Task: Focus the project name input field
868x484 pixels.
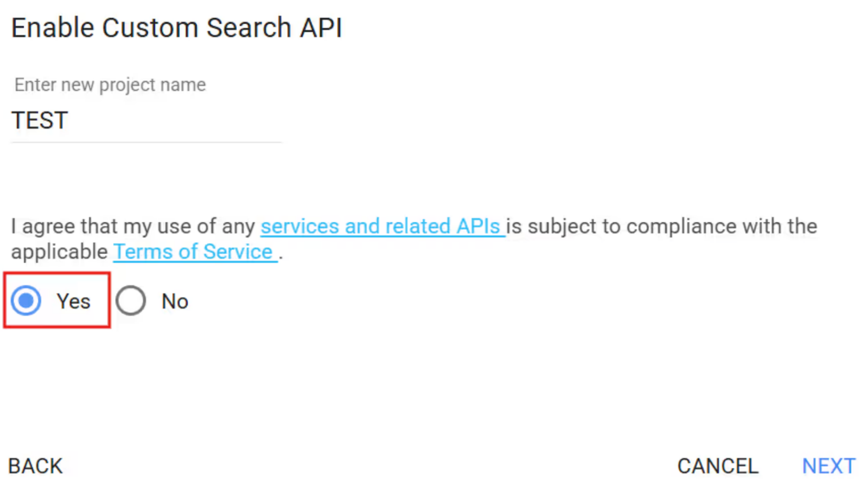Action: pos(146,120)
